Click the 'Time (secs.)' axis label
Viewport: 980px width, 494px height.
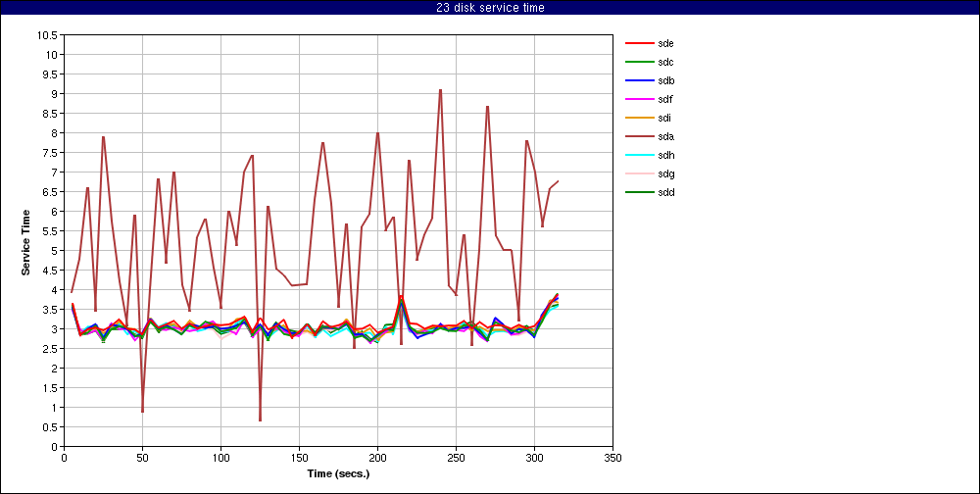338,473
